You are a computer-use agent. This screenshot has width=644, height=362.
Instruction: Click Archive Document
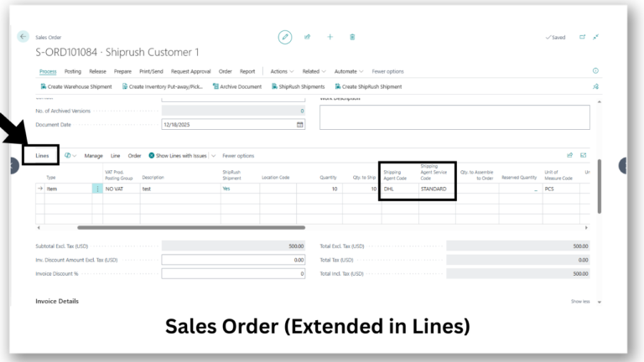pyautogui.click(x=237, y=86)
